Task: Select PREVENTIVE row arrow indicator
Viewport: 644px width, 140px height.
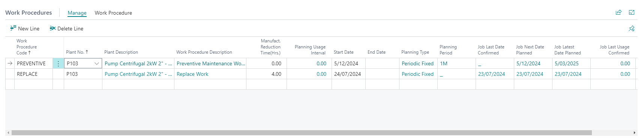Action: [x=10, y=63]
